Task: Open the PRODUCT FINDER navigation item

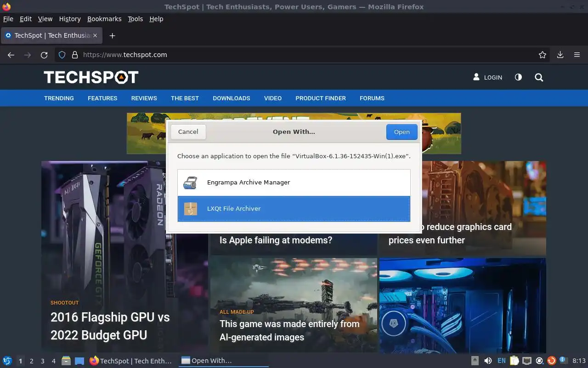Action: [321, 98]
